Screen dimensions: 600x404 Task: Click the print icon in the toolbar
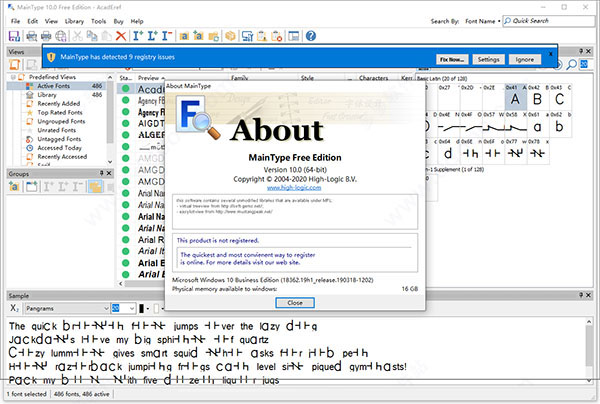pyautogui.click(x=46, y=35)
